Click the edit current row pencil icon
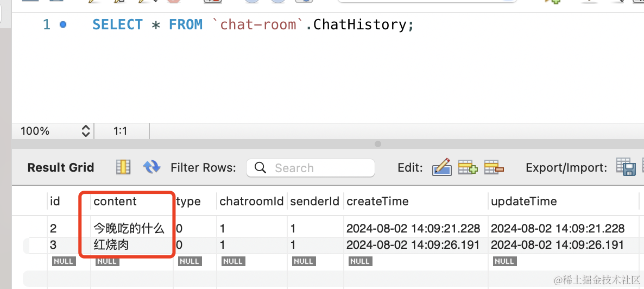Viewport: 644px width, 289px height. coord(441,167)
